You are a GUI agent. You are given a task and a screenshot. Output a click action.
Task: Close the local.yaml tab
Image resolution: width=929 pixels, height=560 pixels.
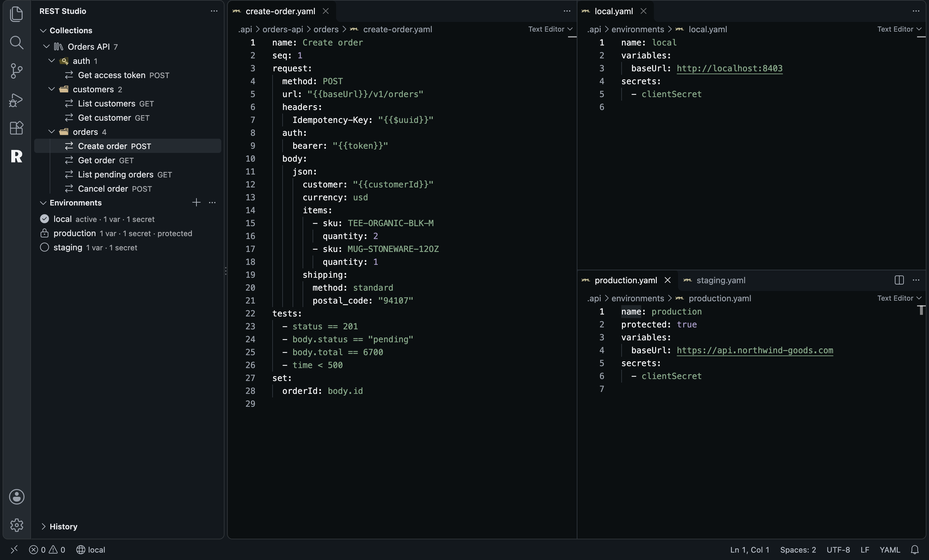(644, 11)
